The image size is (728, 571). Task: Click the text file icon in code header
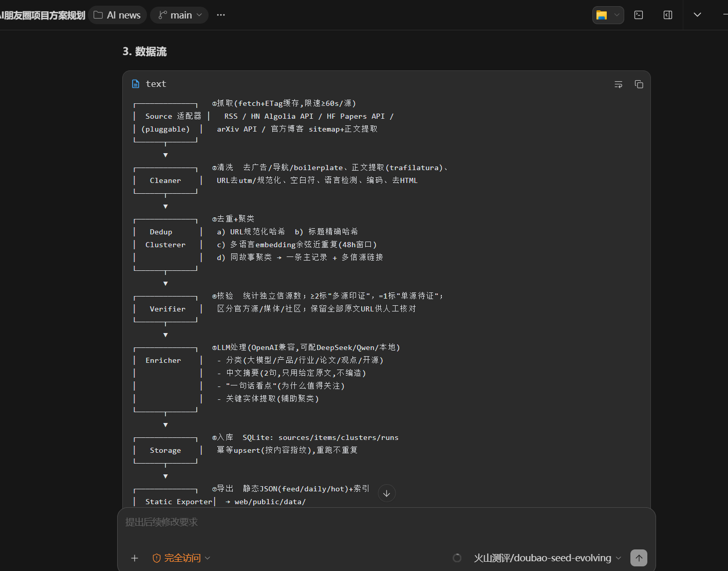click(136, 84)
